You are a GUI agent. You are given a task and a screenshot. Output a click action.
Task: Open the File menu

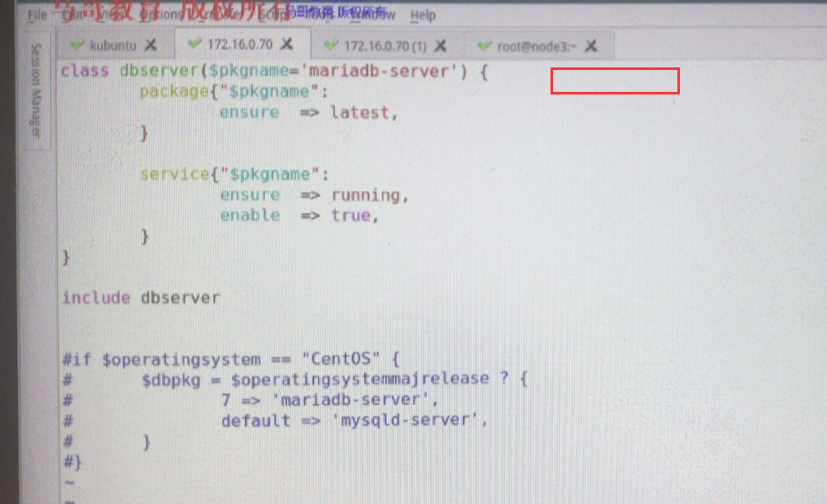tap(37, 15)
